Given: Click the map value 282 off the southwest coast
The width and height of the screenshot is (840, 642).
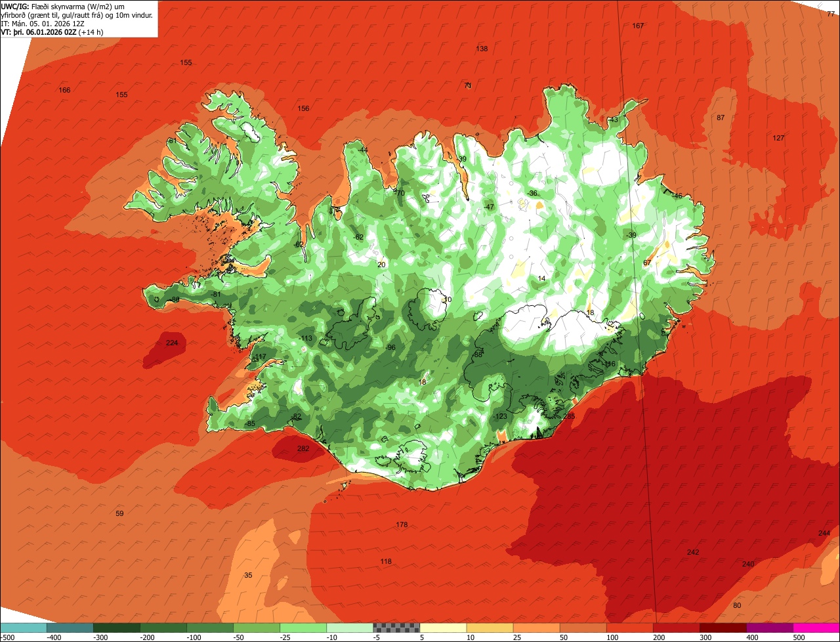Looking at the screenshot, I should tap(303, 448).
